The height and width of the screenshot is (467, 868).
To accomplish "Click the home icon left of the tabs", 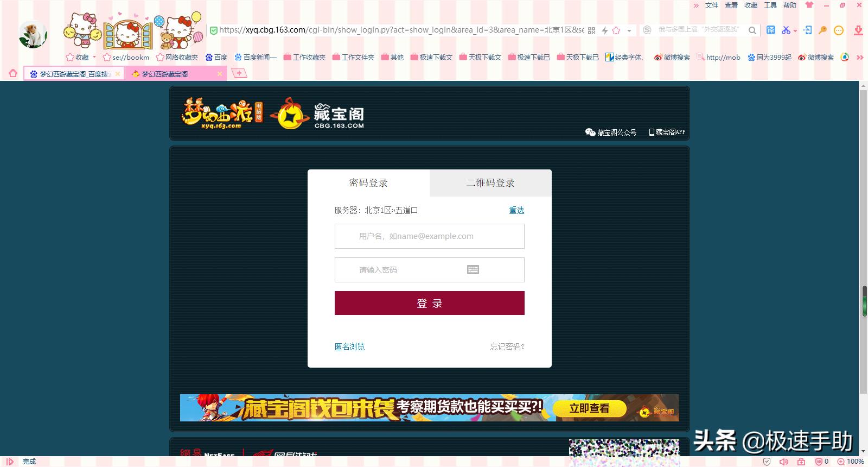I will tap(13, 73).
